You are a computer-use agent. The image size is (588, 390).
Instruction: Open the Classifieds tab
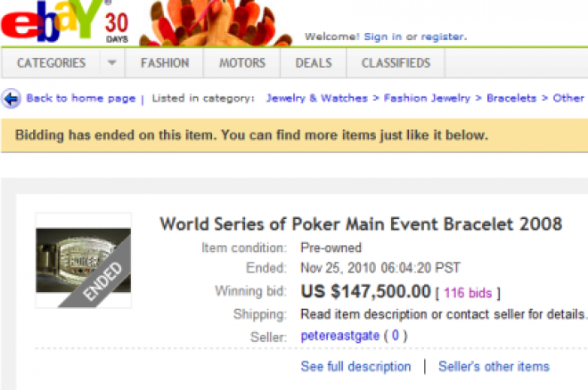point(396,63)
